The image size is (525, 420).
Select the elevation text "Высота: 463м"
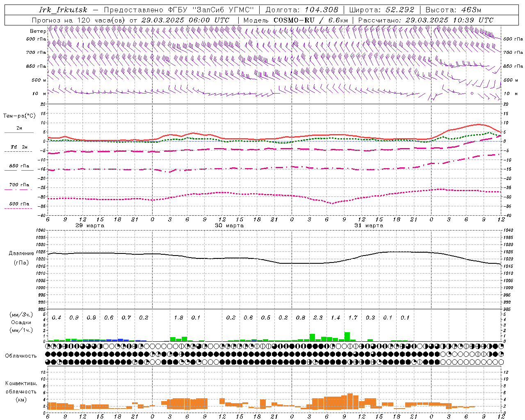click(x=453, y=10)
